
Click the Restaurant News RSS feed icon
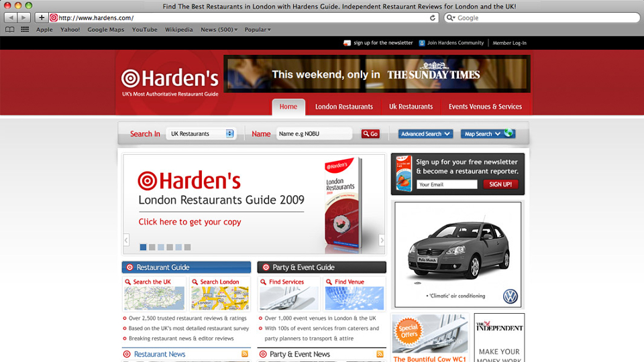click(x=245, y=354)
